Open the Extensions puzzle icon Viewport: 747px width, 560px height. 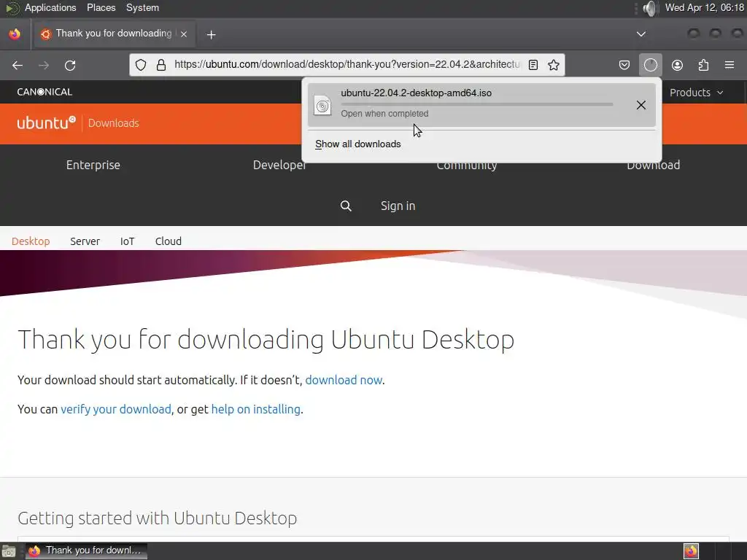(703, 65)
